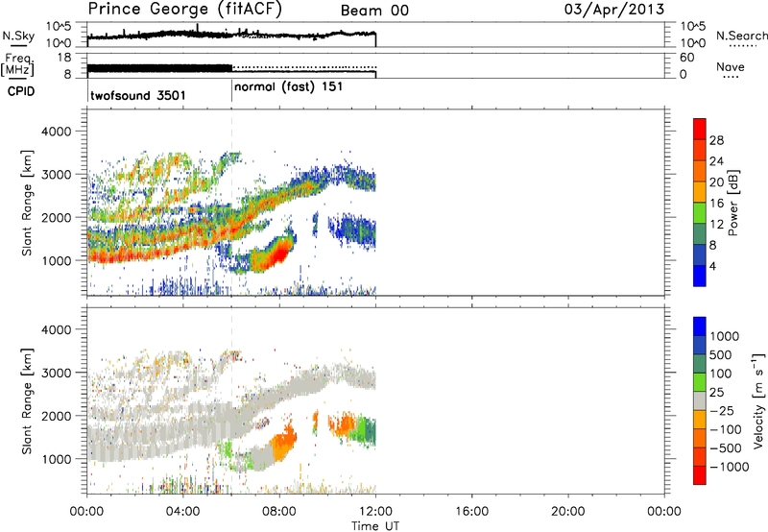The width and height of the screenshot is (768, 532).
Task: Click the '4000' tick of the power panel
Action: coord(58,132)
